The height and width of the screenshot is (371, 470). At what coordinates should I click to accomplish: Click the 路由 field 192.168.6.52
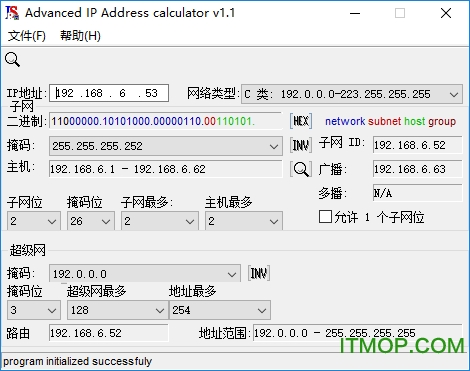click(109, 333)
